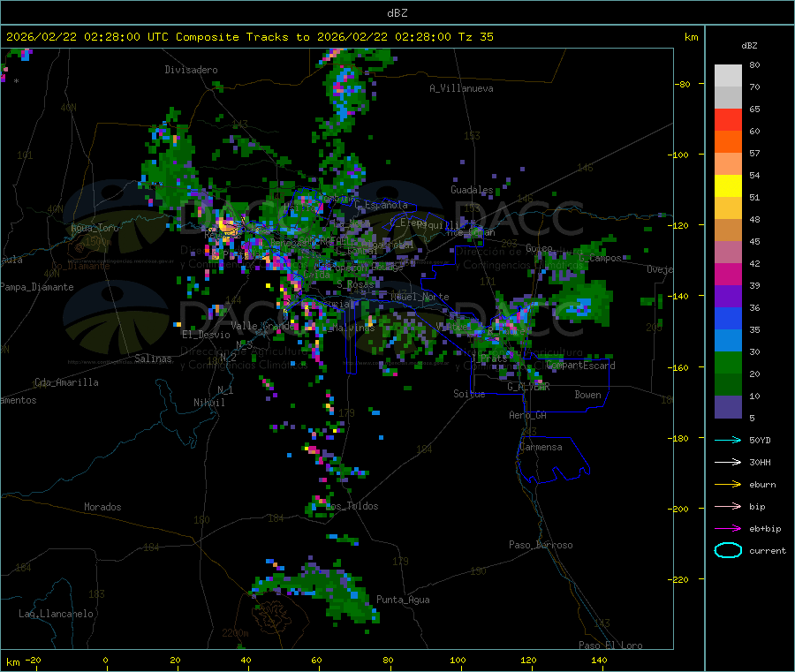
Task: Select the yellow 51-54 dBZ legend swatch
Action: (728, 186)
